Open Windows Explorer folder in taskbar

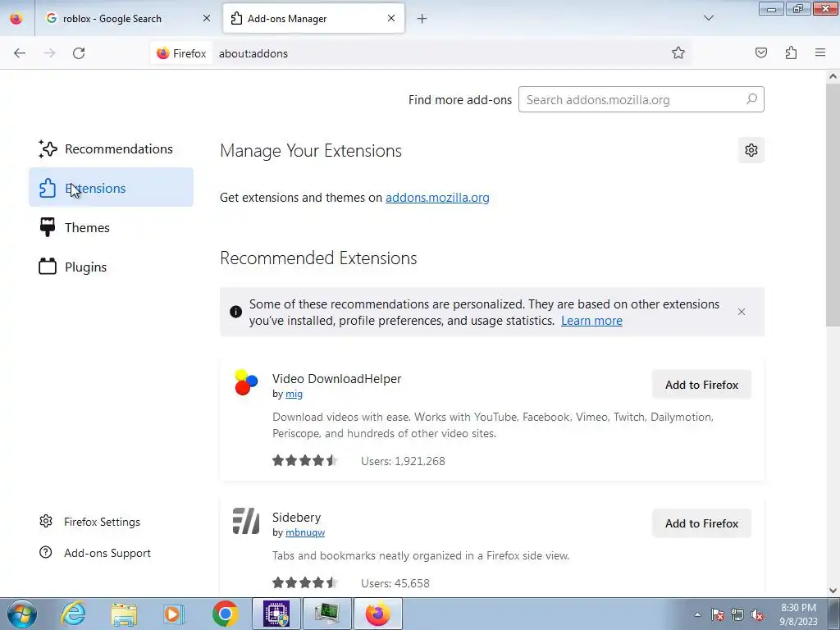click(x=124, y=614)
